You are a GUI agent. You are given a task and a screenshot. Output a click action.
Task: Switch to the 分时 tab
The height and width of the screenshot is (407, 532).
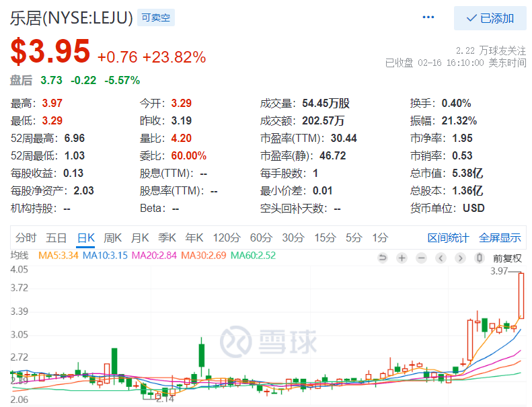(x=26, y=237)
